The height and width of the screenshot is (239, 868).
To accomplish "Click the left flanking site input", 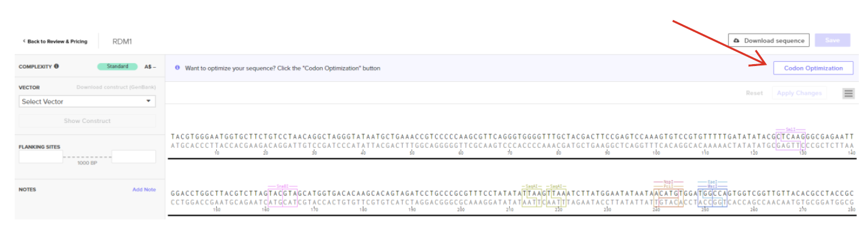I will point(41,156).
